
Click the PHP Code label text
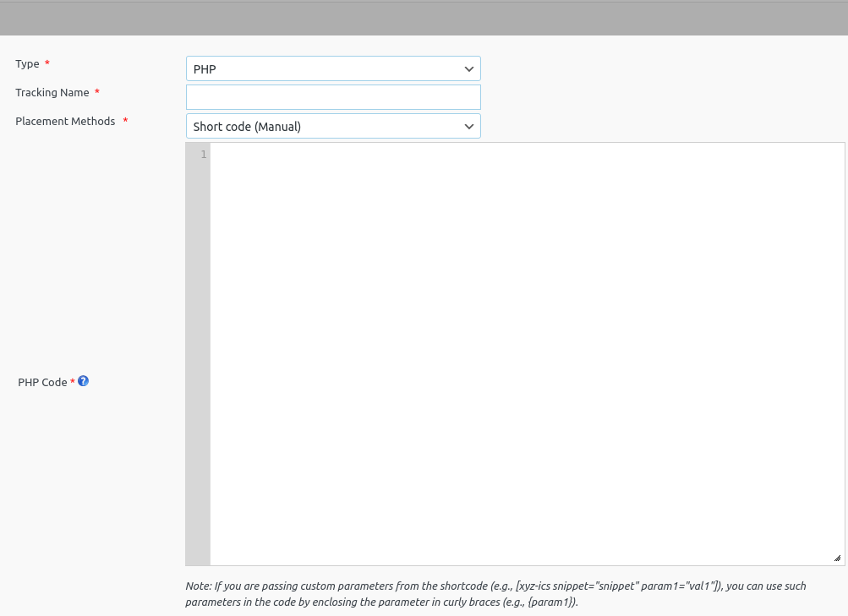pyautogui.click(x=41, y=382)
